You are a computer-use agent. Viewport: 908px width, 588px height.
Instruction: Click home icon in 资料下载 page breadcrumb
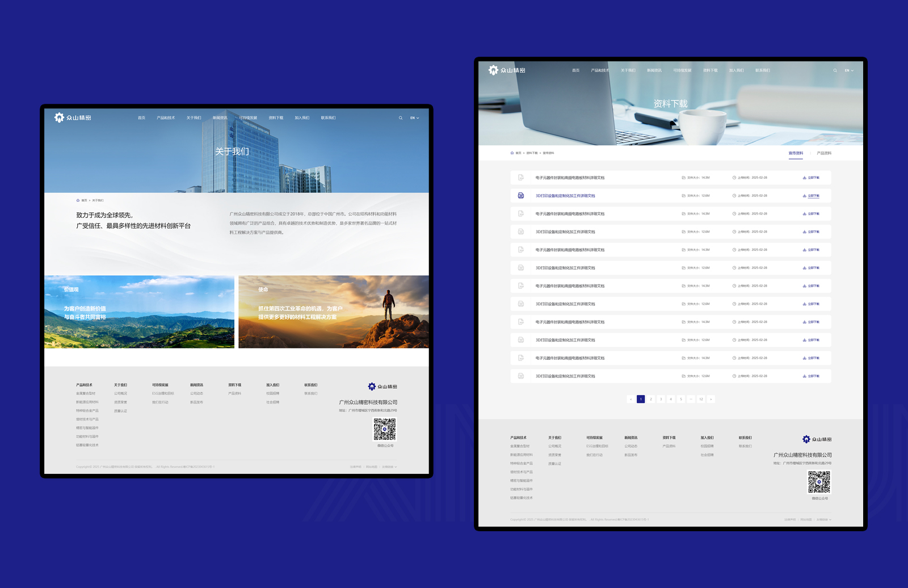pos(512,153)
